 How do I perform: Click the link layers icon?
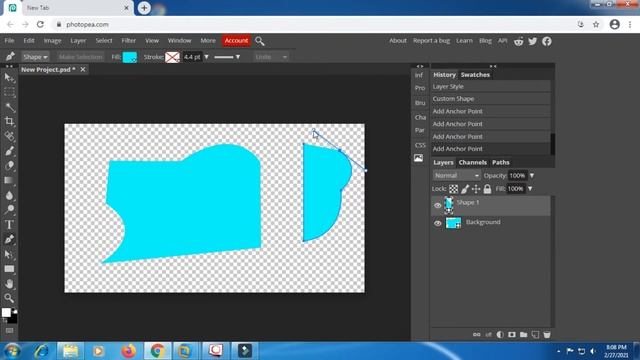[477, 335]
